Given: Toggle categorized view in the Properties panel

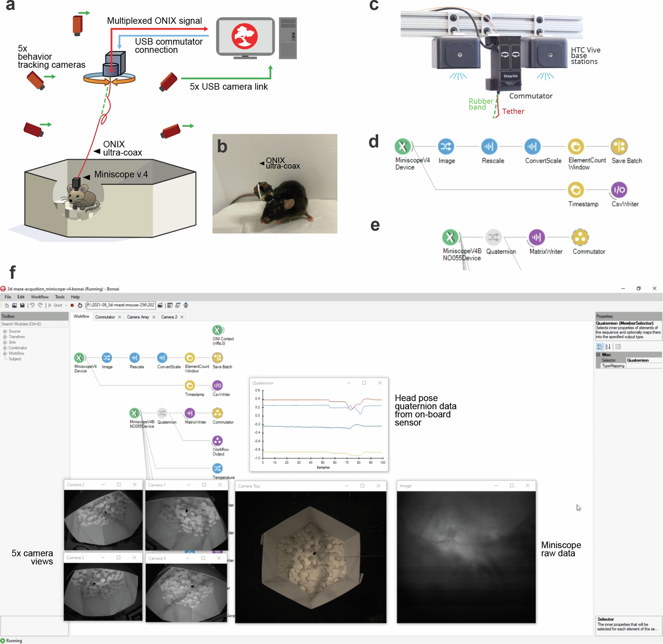Looking at the screenshot, I should coord(600,347).
